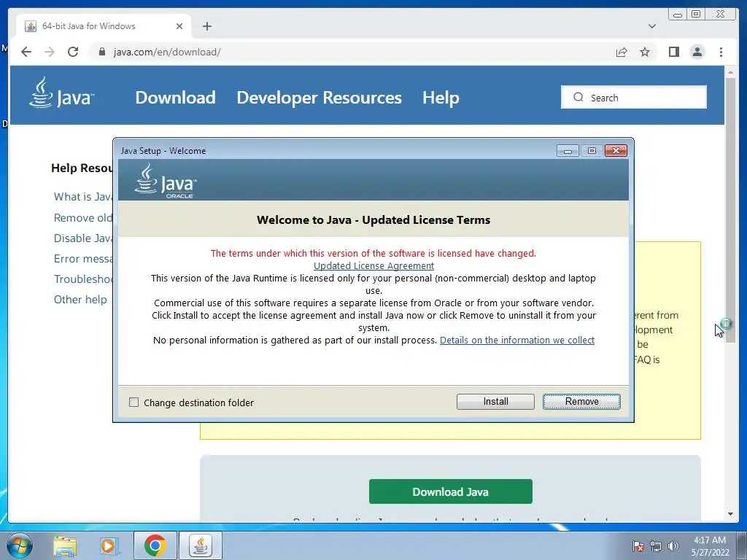
Task: Click the Java Oracle logo in the setup dialog
Action: click(x=166, y=181)
